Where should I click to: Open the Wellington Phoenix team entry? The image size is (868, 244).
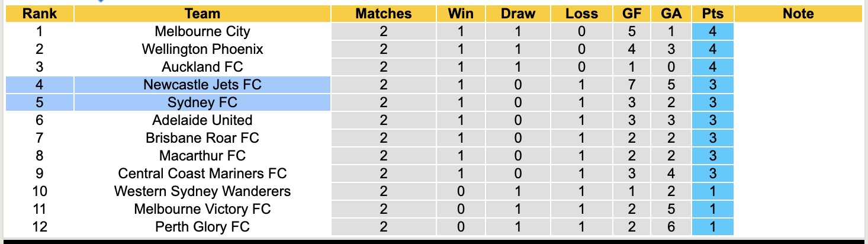(x=202, y=49)
